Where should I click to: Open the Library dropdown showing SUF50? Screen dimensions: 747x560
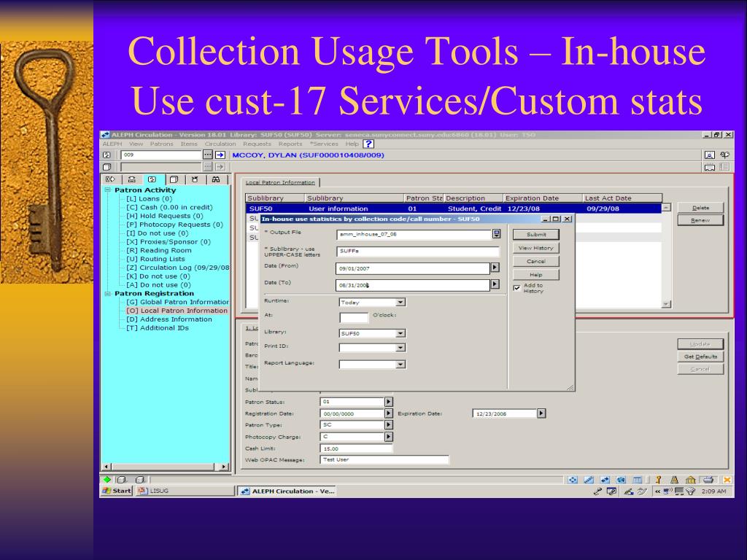tap(400, 333)
